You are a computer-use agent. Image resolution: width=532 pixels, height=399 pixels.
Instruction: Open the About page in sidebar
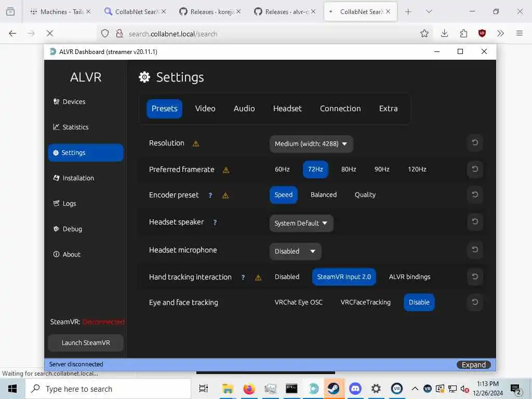click(x=86, y=255)
